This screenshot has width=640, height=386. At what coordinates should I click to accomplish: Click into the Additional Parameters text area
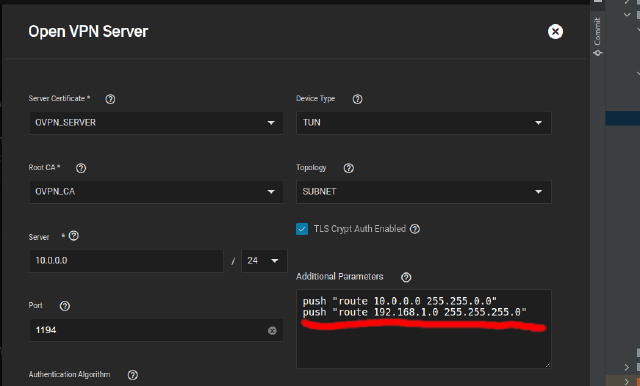[424, 329]
